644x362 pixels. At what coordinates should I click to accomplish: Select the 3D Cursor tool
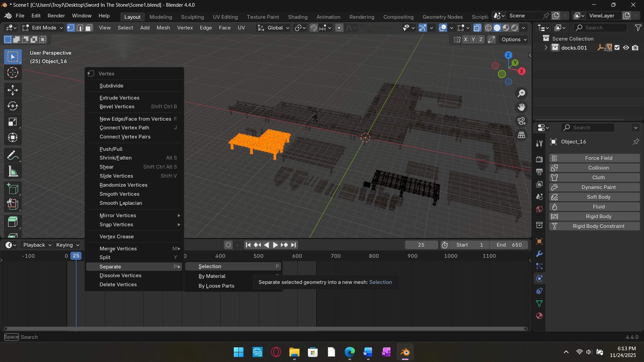click(x=13, y=72)
